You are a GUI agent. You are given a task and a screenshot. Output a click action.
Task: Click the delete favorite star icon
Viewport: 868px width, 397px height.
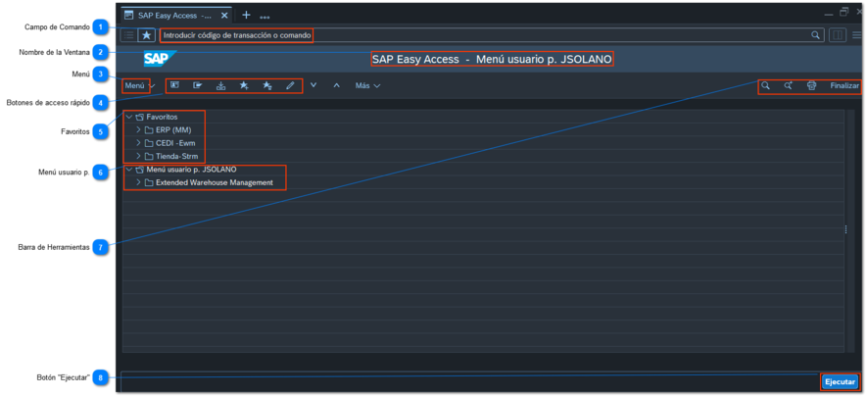pos(266,86)
